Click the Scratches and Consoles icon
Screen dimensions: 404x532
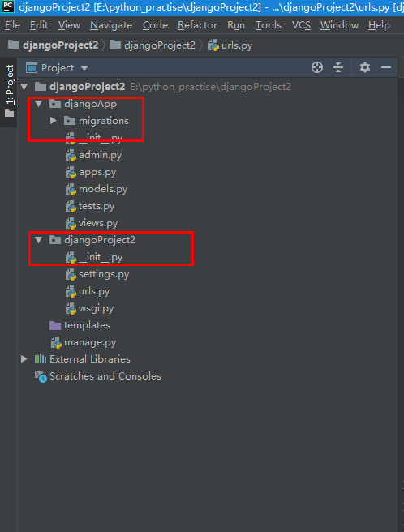(41, 376)
